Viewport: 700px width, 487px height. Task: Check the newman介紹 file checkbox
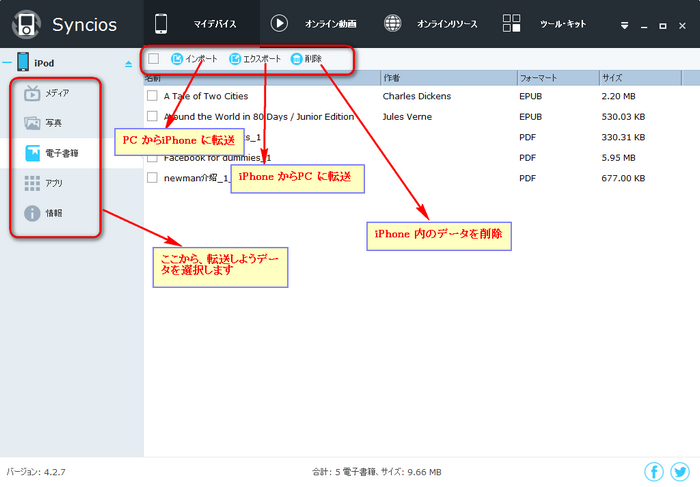click(x=152, y=178)
